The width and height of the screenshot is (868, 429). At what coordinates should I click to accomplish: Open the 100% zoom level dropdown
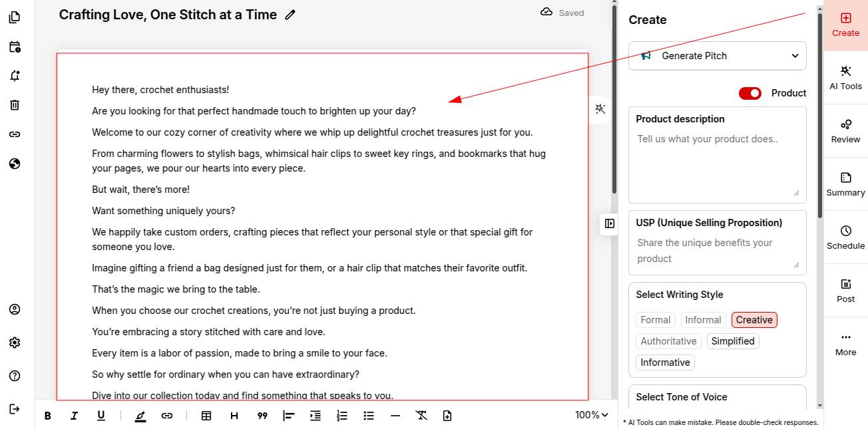coord(591,415)
